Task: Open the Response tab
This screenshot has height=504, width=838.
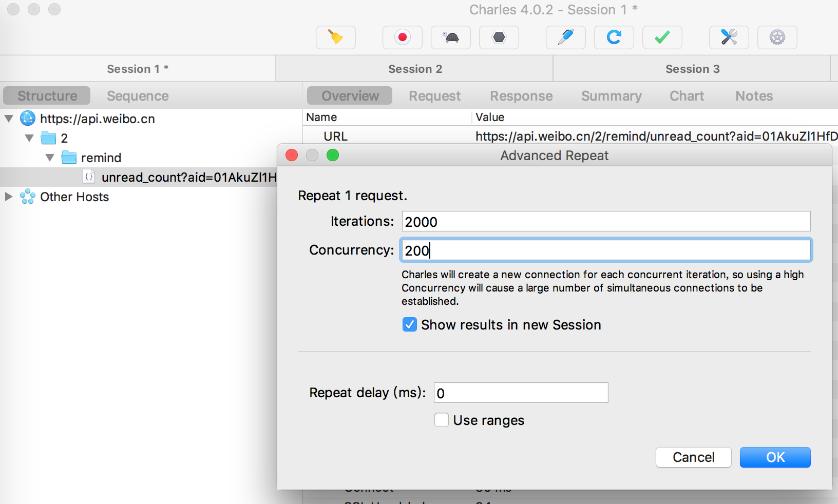Action: [521, 96]
